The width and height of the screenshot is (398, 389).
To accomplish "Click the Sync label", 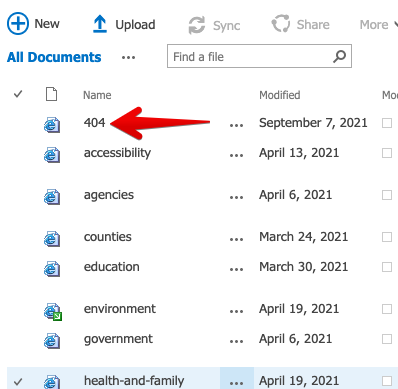I will (227, 26).
